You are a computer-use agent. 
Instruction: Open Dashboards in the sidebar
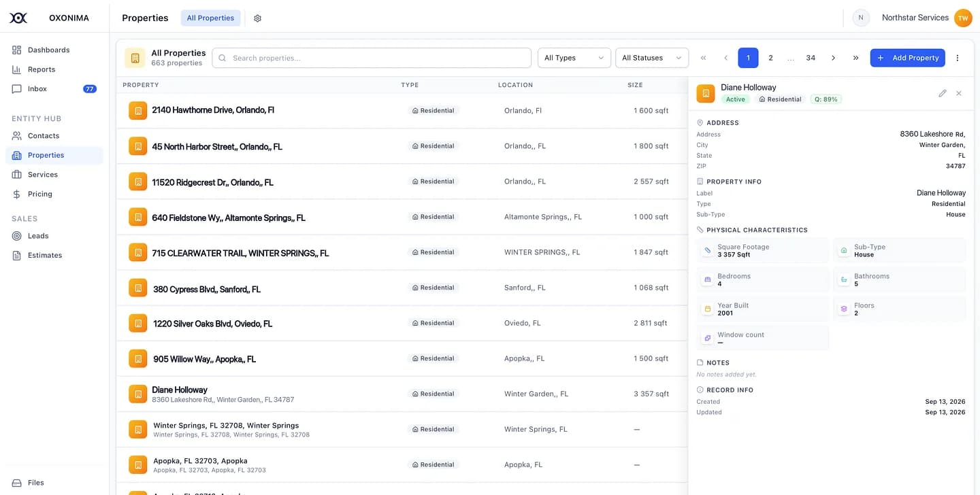coord(54,50)
